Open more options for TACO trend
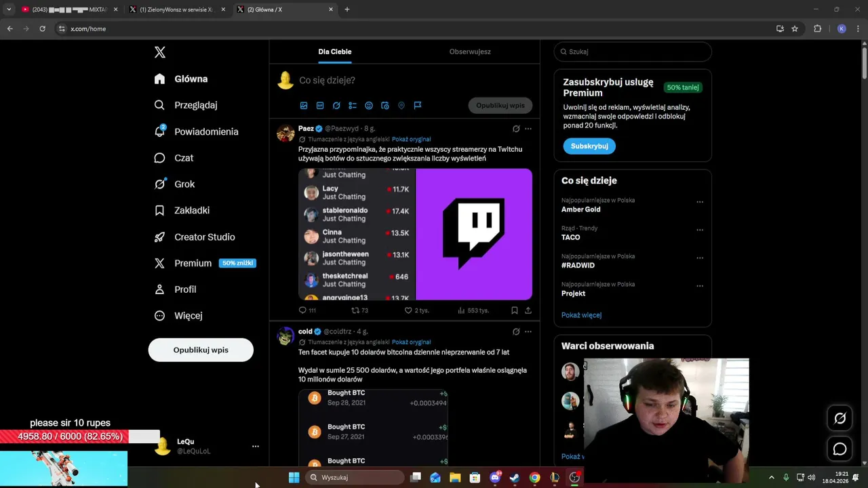The height and width of the screenshot is (488, 868). click(700, 230)
